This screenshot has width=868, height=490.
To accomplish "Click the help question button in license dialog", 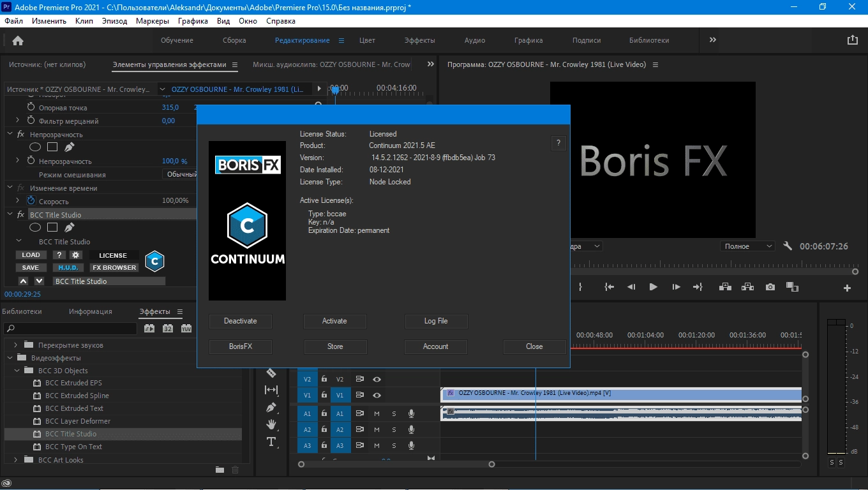I will coord(558,143).
